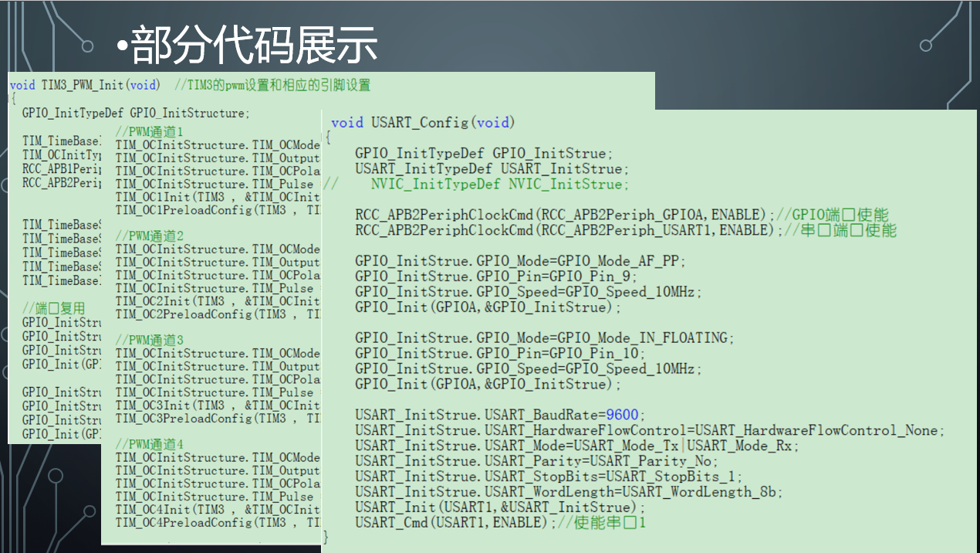Select the GPIO_Pin=GPIO_Pin_9 line
The image size is (980, 553).
pyautogui.click(x=498, y=276)
